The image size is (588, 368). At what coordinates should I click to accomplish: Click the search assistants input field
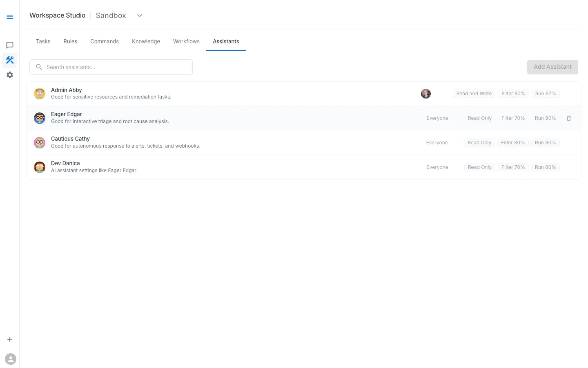click(111, 67)
